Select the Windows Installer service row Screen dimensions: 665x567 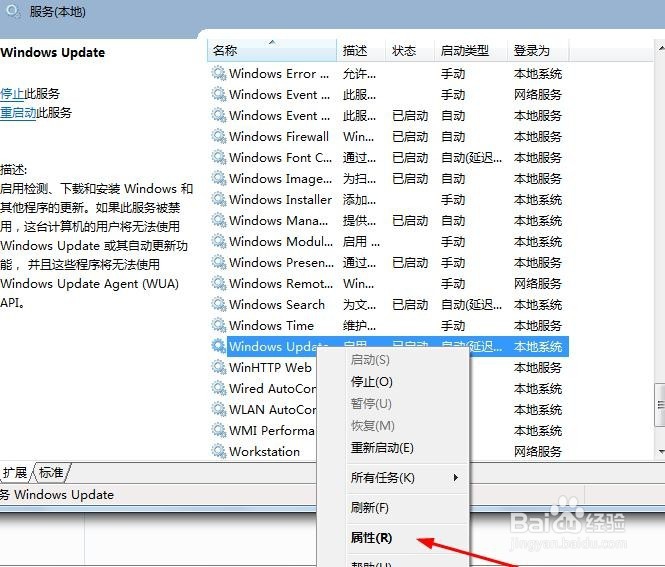[388, 199]
